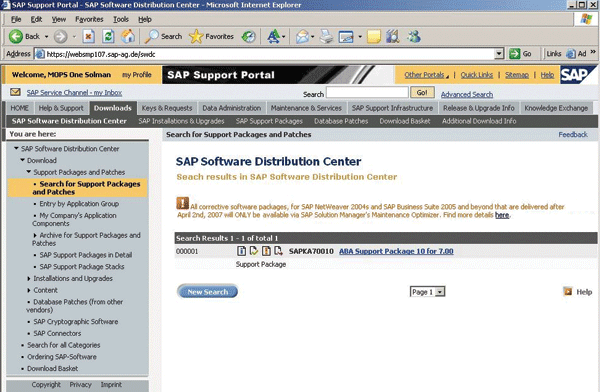Click the orange Help icon near Page selector
The height and width of the screenshot is (392, 600).
point(568,292)
